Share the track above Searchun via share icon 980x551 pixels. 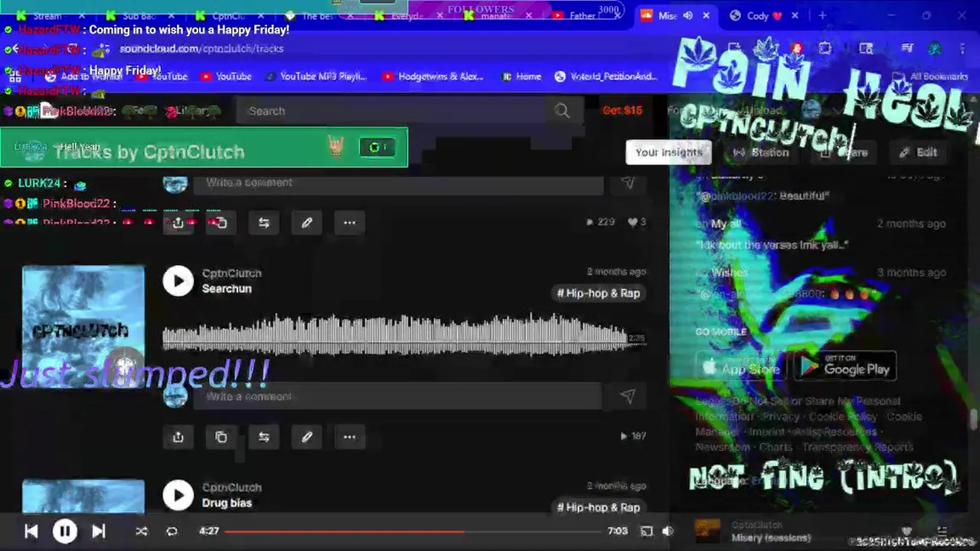click(x=178, y=223)
